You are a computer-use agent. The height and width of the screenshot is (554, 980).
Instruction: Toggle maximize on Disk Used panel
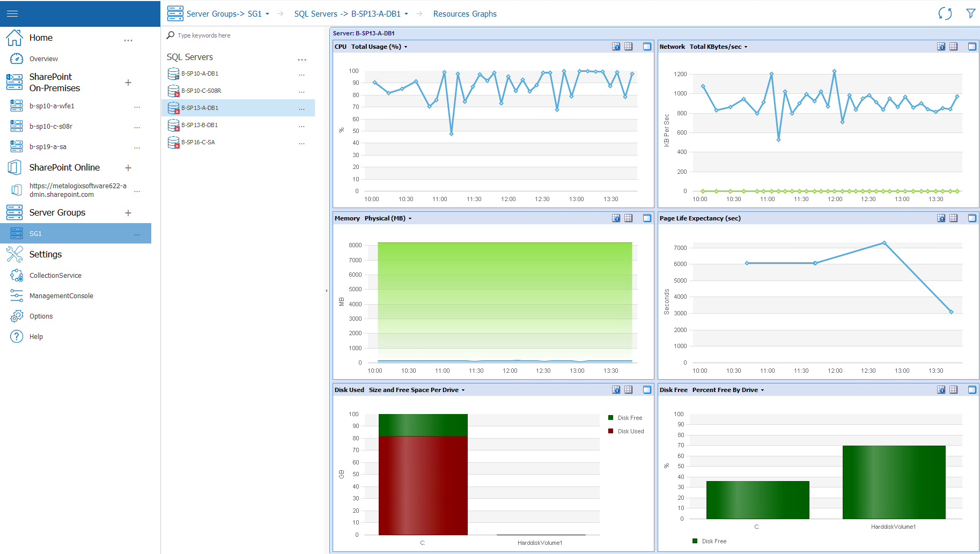(647, 390)
